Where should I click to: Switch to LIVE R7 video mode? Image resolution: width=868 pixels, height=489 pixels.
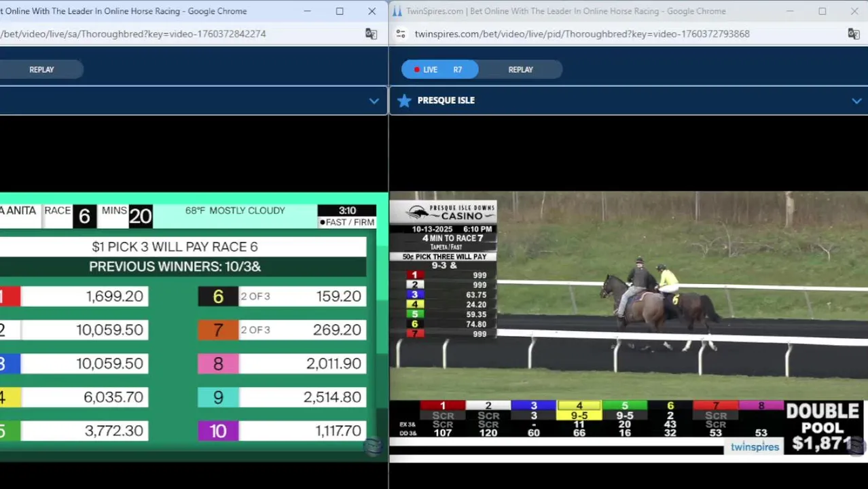click(439, 69)
